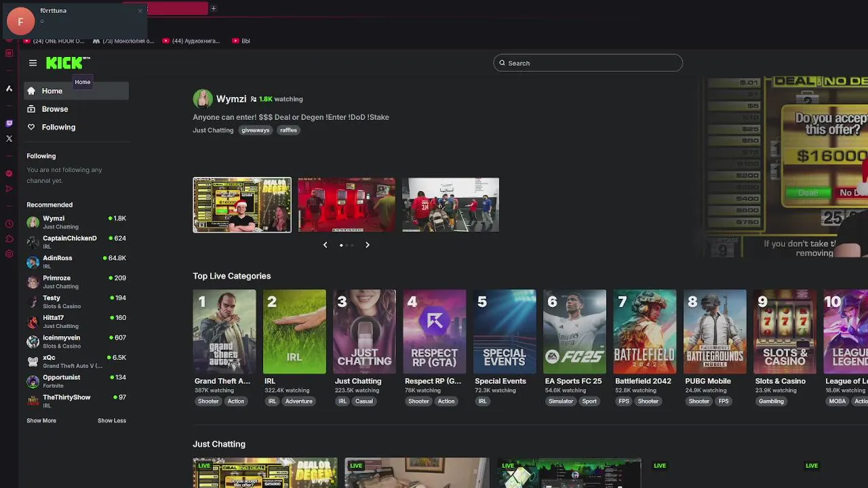
Task: Select the first featured stream thumbnail
Action: 242,205
